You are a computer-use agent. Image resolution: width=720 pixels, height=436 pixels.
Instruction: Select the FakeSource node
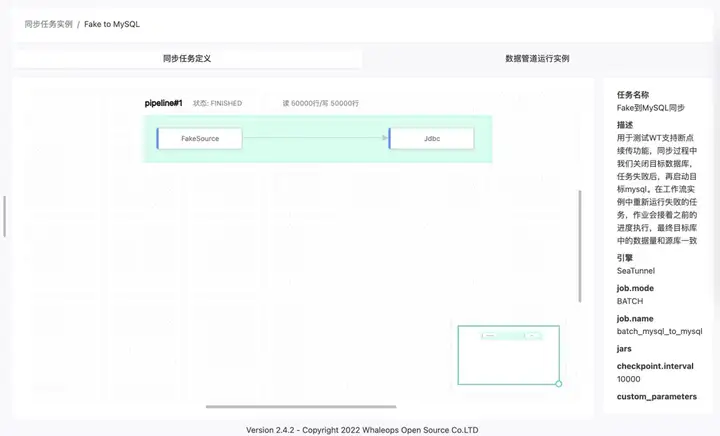point(199,139)
